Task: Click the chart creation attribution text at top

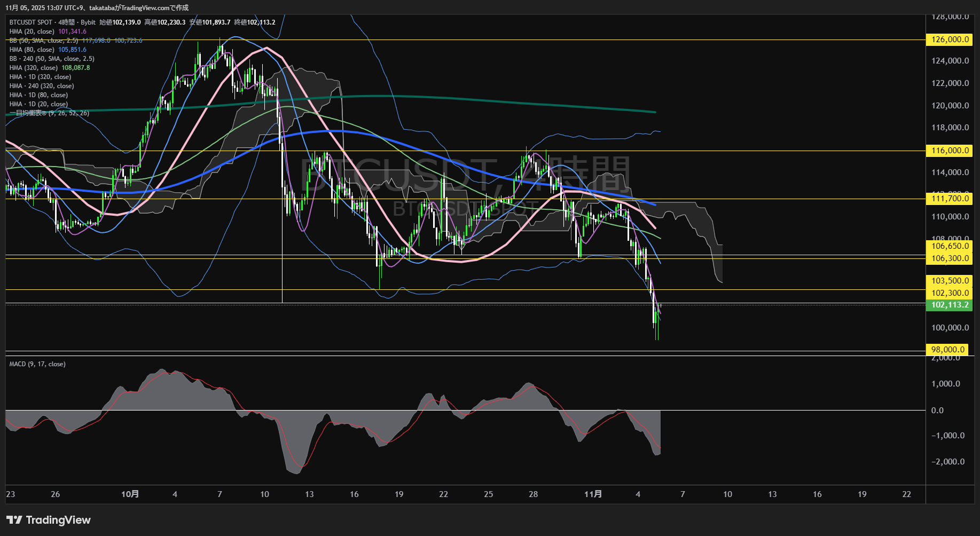Action: pos(97,7)
